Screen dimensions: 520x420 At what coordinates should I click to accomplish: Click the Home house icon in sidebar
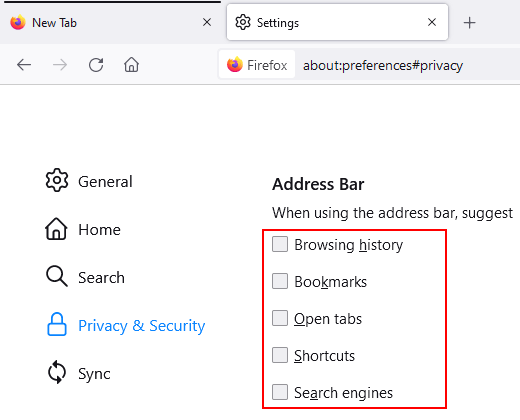pyautogui.click(x=56, y=229)
